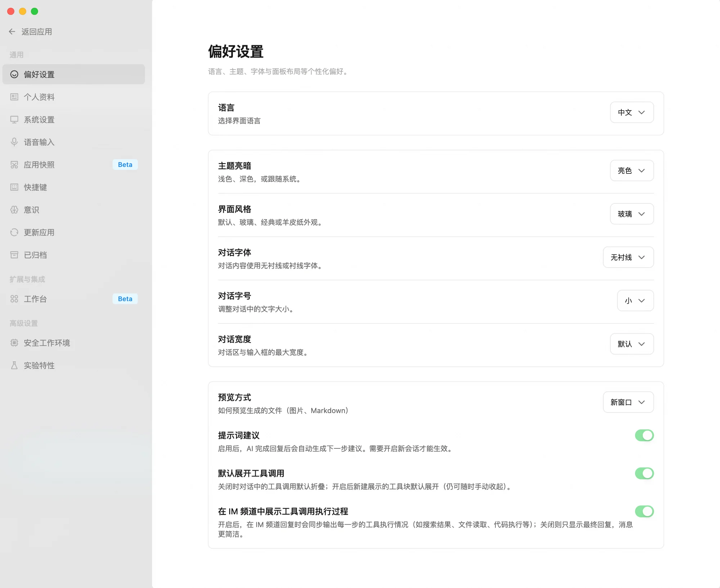Click the 高级设置 section header
Screen dimensions: 720x588
[x=24, y=323]
